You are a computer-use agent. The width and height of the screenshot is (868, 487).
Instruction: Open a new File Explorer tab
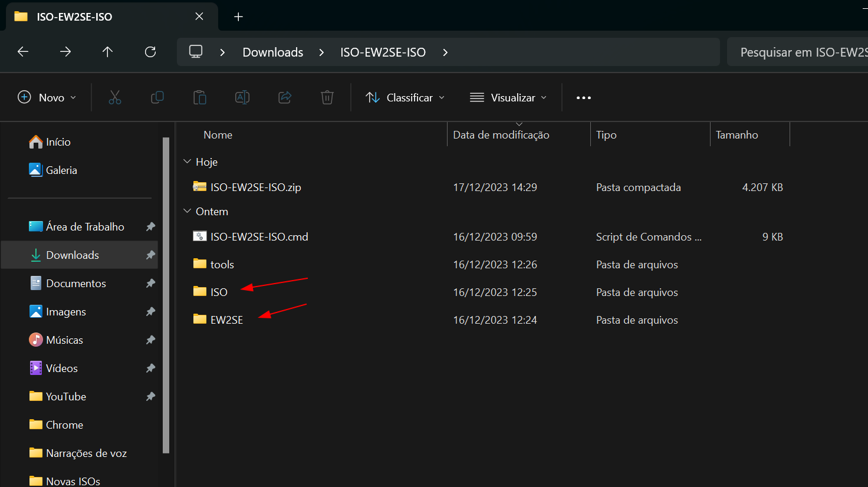pyautogui.click(x=238, y=17)
